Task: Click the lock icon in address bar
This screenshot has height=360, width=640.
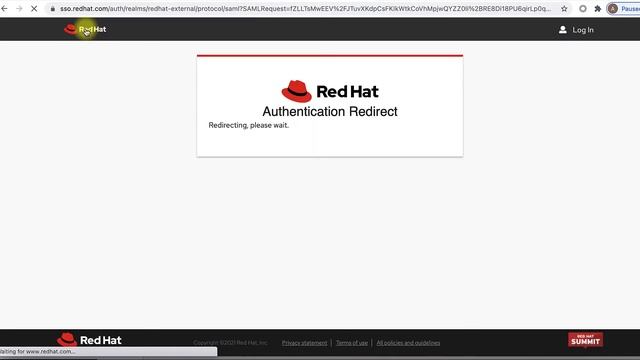Action: (53, 9)
